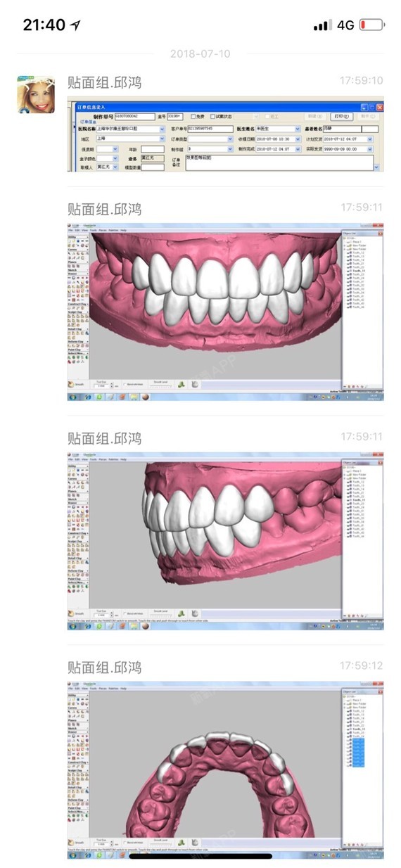Tick the 免费 checkbox in order form

click(x=194, y=116)
